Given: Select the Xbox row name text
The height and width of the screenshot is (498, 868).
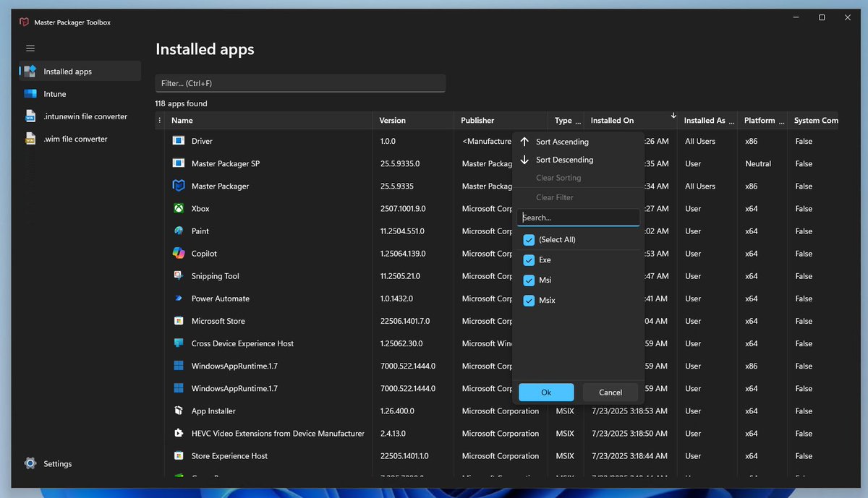Looking at the screenshot, I should point(200,209).
